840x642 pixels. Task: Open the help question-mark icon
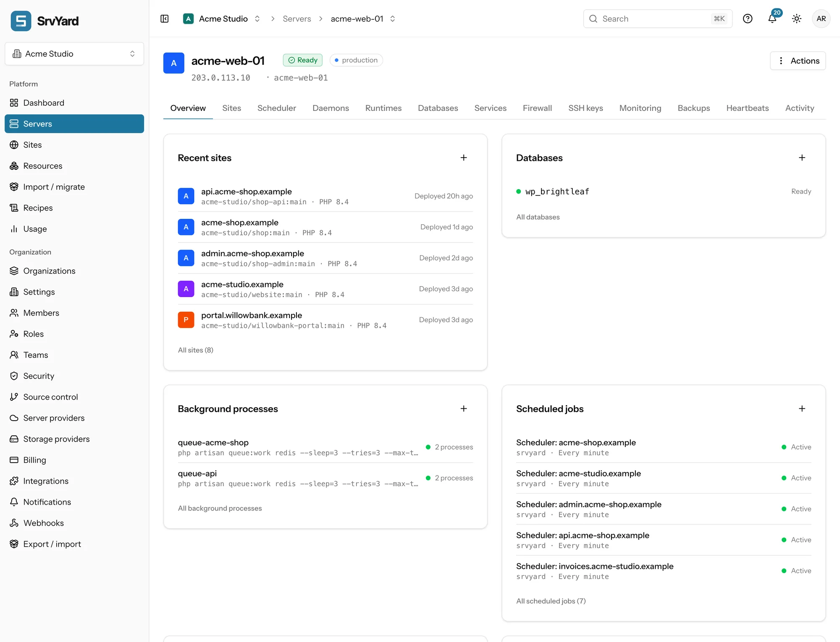[x=748, y=19]
